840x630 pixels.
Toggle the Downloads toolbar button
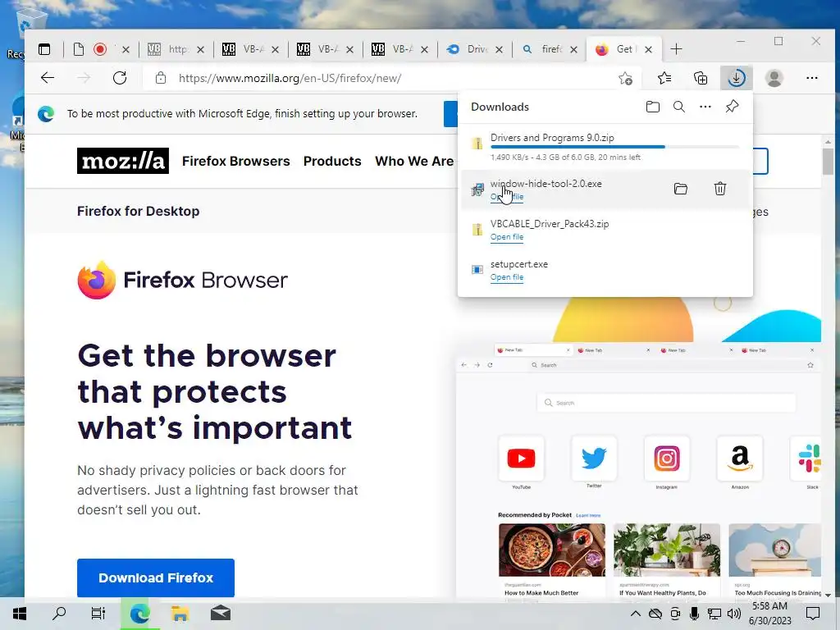pyautogui.click(x=736, y=78)
